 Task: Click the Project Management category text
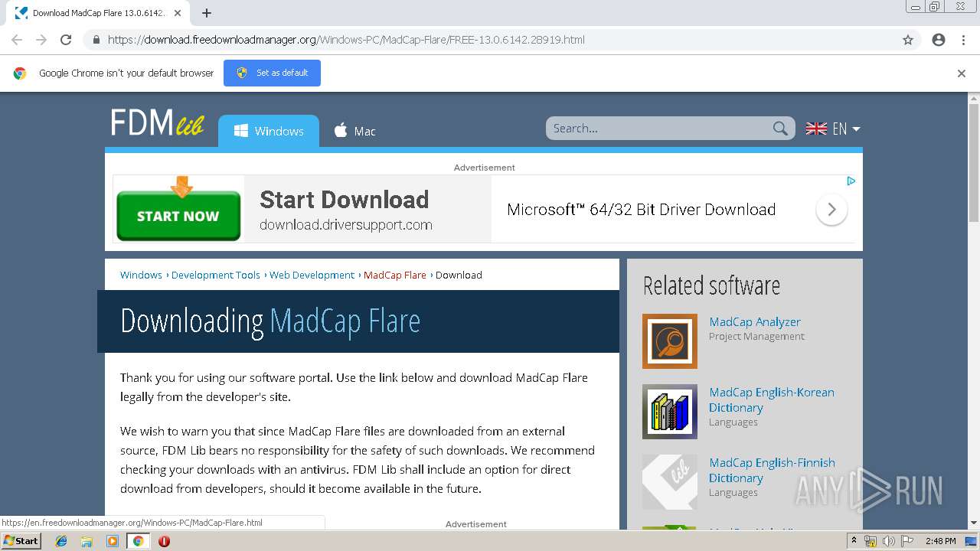(756, 336)
